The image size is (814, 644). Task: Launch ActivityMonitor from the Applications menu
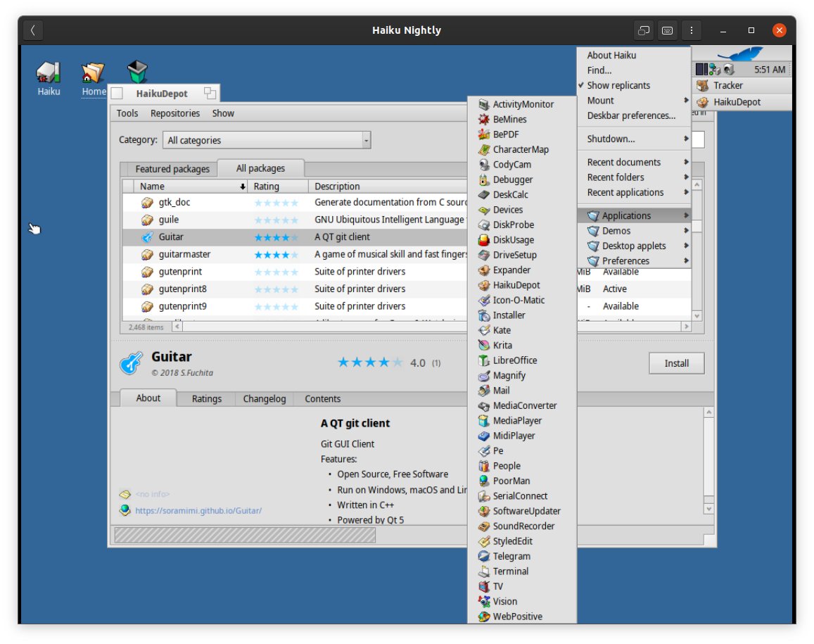coord(522,104)
